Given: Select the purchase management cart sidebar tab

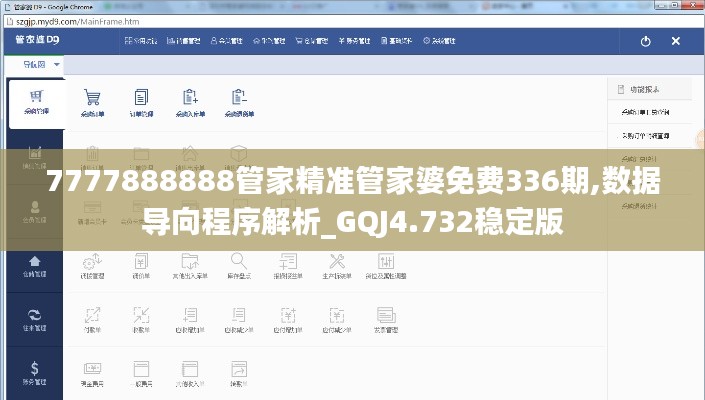Looking at the screenshot, I should [x=36, y=103].
